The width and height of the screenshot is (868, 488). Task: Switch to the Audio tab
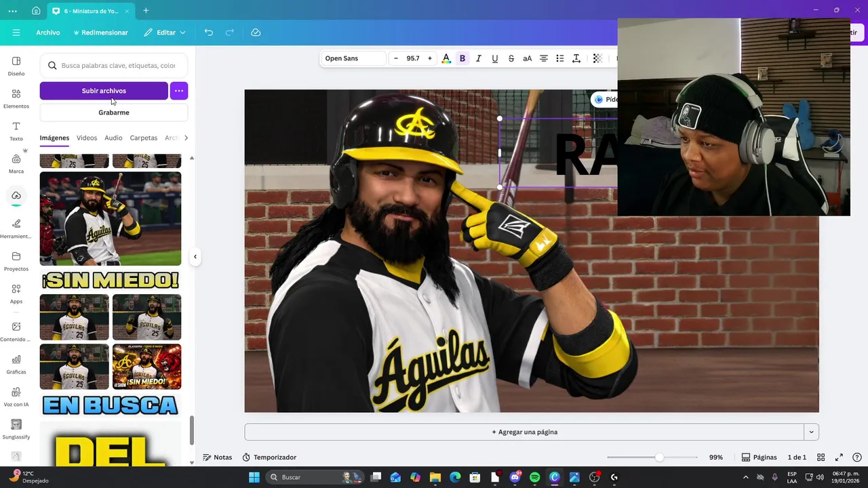113,138
